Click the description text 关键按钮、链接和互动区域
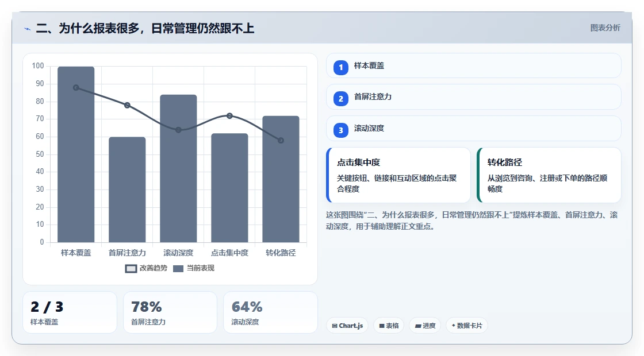This screenshot has height=356, width=644. coord(397,183)
